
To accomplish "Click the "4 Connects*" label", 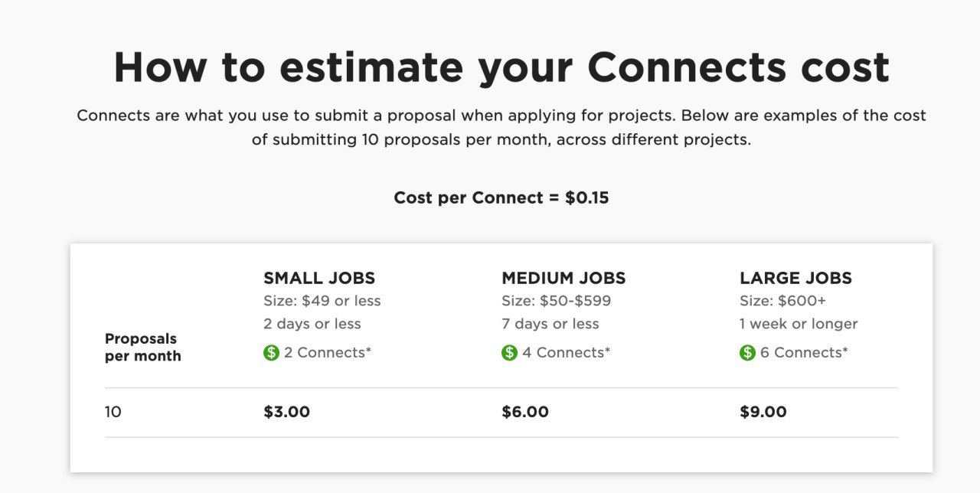I will [x=566, y=353].
